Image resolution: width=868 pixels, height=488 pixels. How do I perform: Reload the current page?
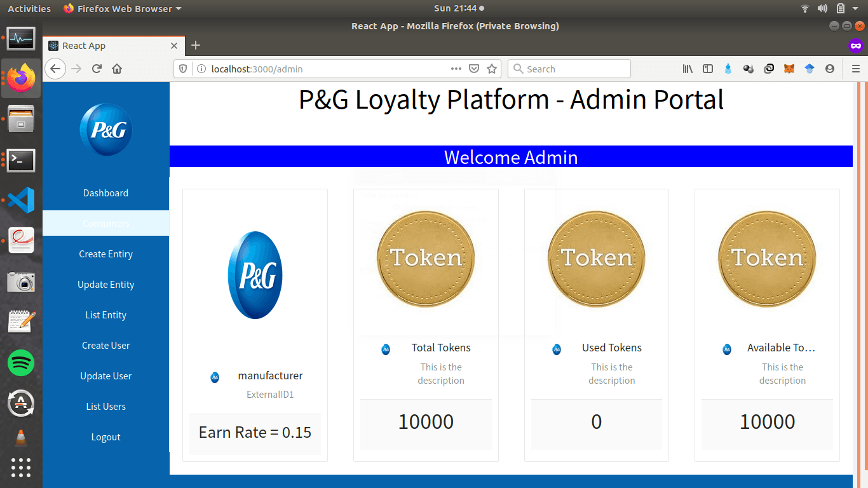(x=97, y=69)
